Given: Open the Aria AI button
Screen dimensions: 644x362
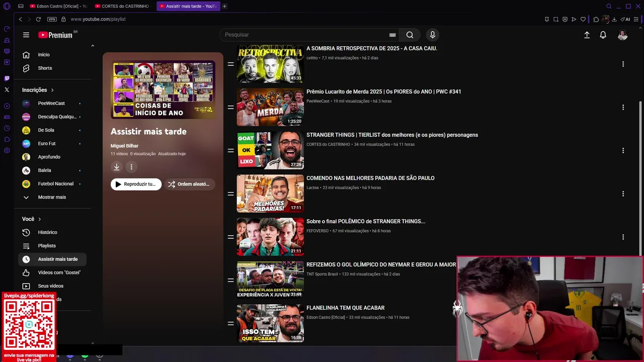Looking at the screenshot, I should 625,19.
